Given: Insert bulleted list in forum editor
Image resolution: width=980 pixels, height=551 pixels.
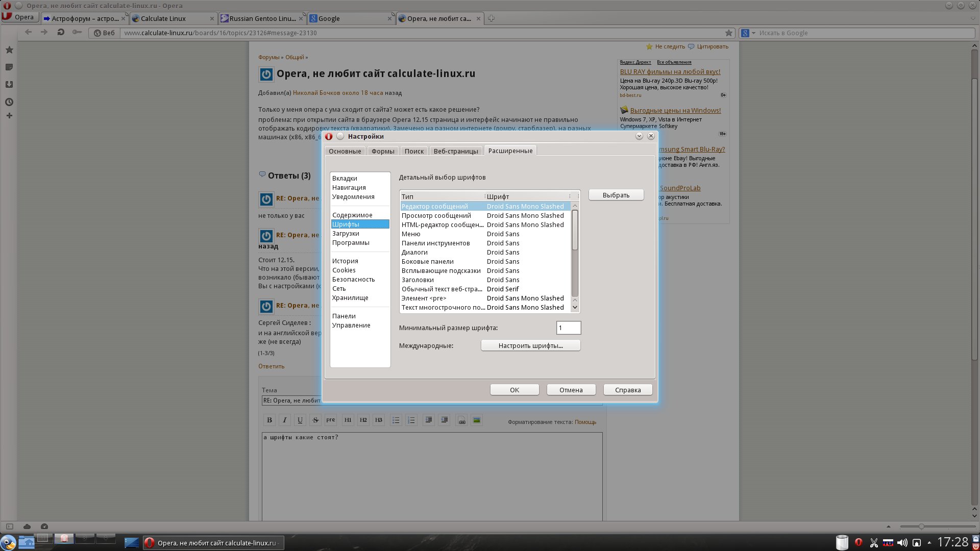Looking at the screenshot, I should tap(396, 420).
